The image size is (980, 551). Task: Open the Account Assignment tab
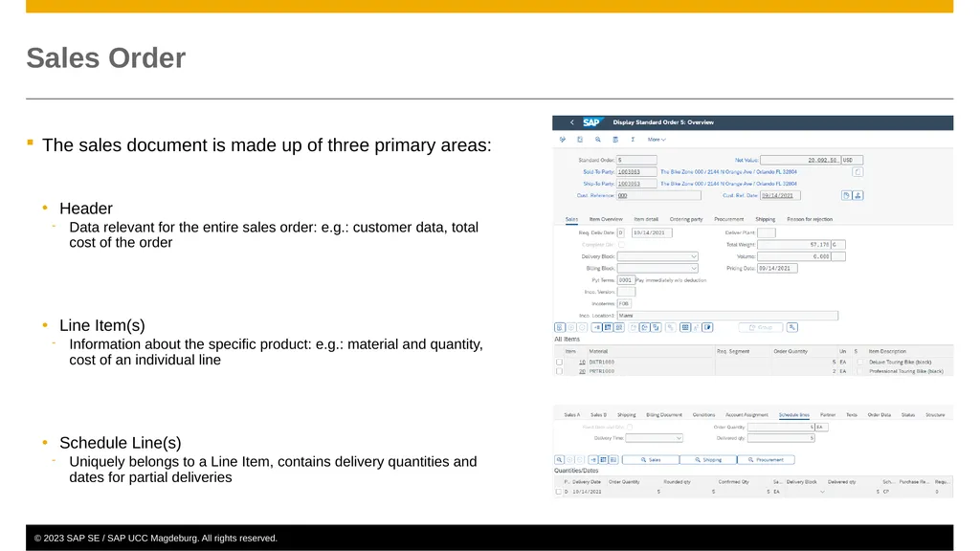(x=746, y=415)
